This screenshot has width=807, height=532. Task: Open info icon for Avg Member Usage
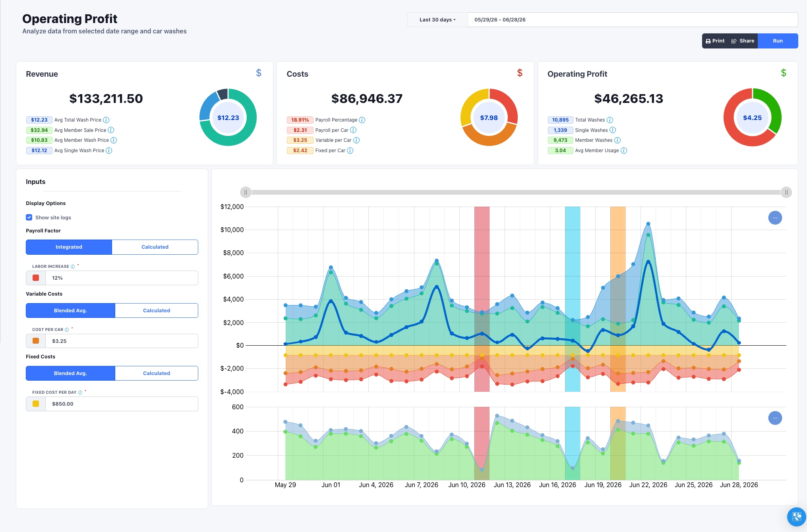[624, 151]
